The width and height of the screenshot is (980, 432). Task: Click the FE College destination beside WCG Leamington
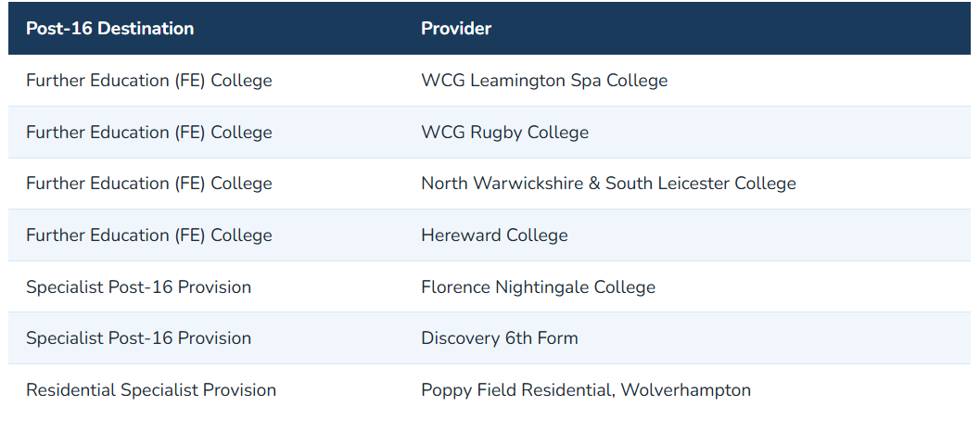coord(149,81)
